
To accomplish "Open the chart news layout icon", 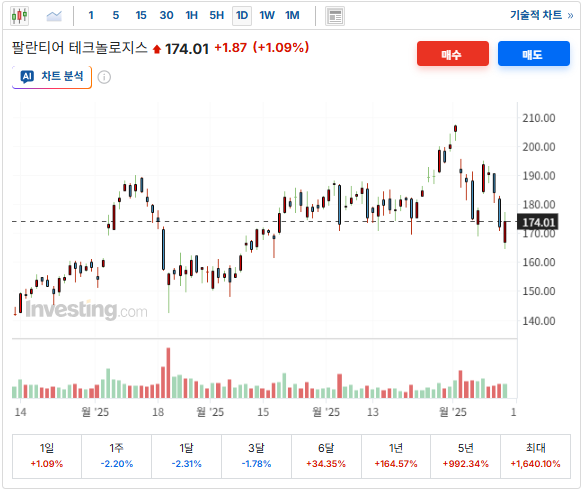I will click(335, 16).
